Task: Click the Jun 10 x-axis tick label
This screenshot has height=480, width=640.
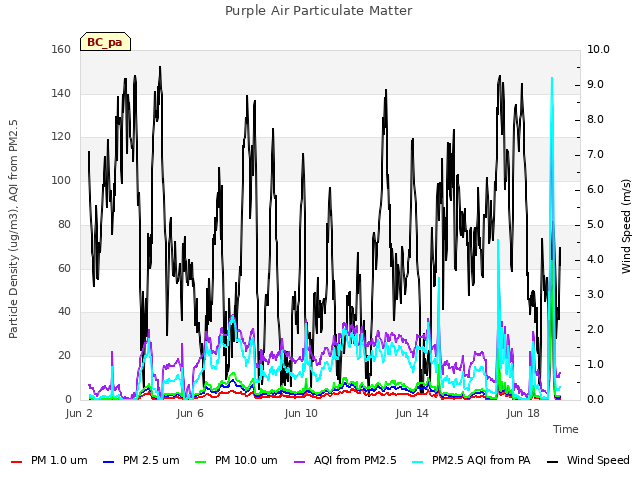Action: pyautogui.click(x=301, y=413)
